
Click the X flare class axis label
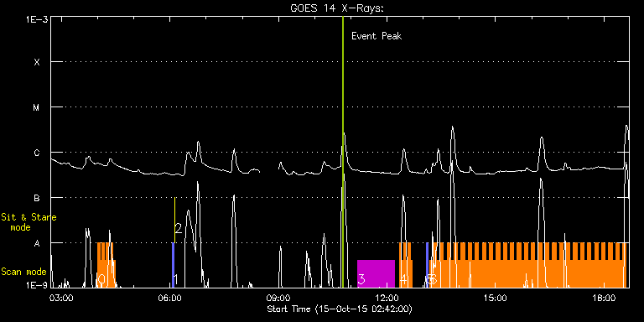[x=37, y=62]
